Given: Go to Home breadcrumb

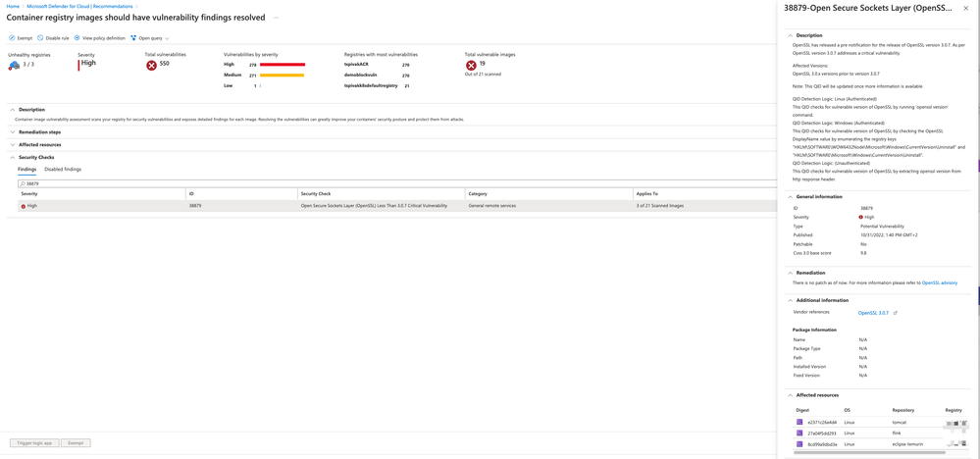Looking at the screenshot, I should click(x=13, y=6).
